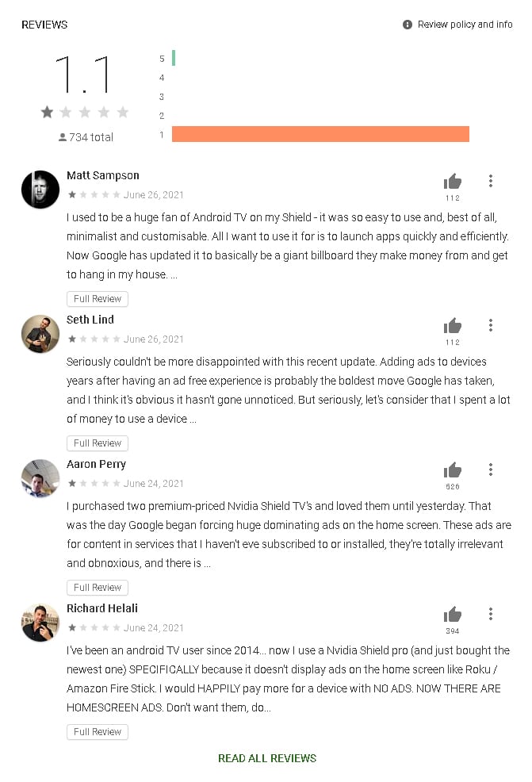
Task: Expand Richard Helali's Full Review
Action: 98,732
